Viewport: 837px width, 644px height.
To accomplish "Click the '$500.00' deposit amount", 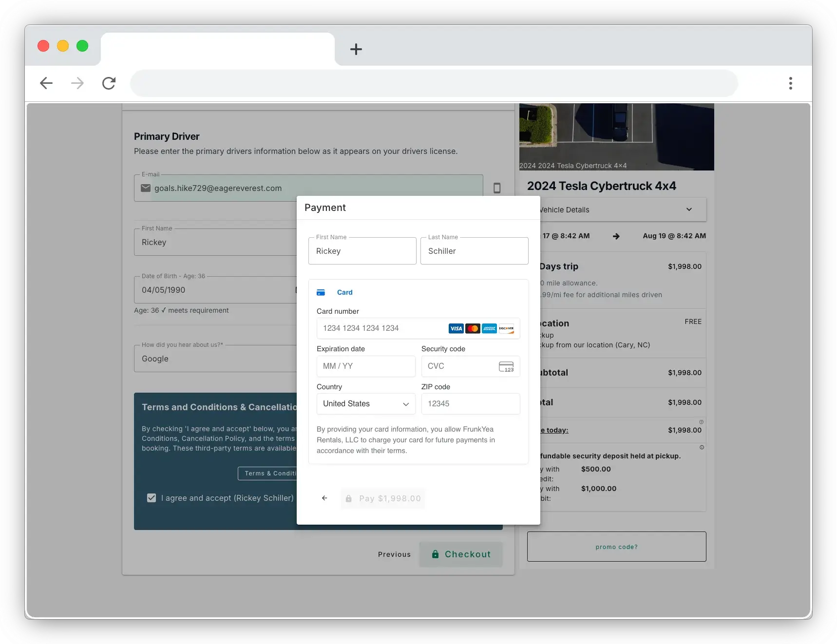I will pyautogui.click(x=596, y=470).
